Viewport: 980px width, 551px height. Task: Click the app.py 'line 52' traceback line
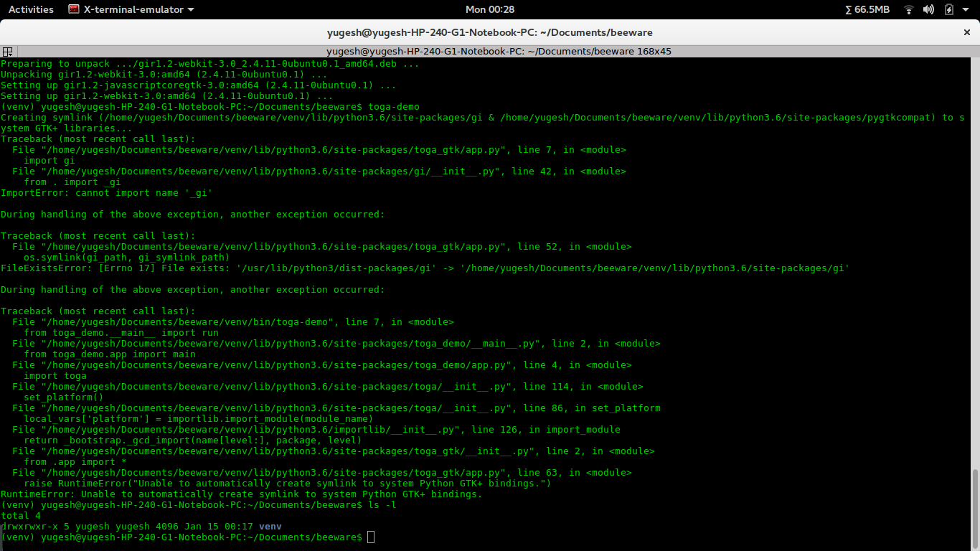(x=321, y=247)
